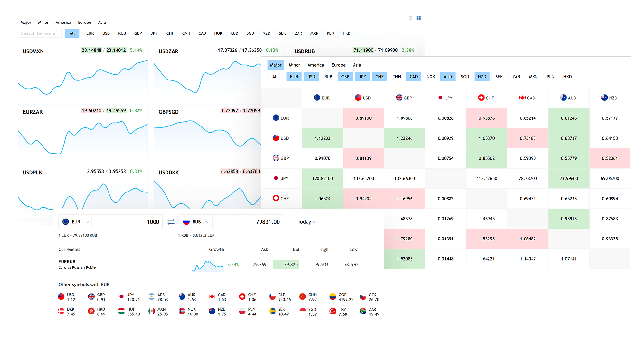
Task: Click the EUR flag in the converter
Action: 66,221
